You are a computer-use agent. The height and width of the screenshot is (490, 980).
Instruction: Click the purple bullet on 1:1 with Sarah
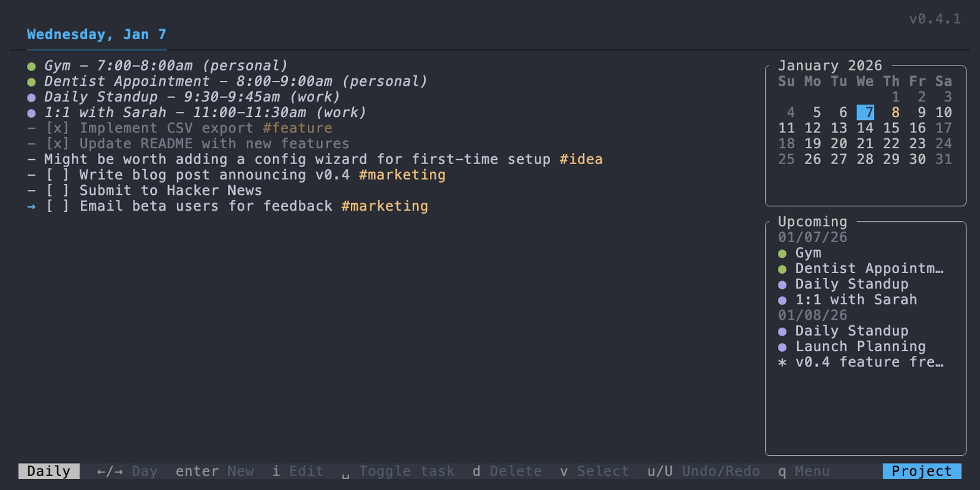[32, 113]
